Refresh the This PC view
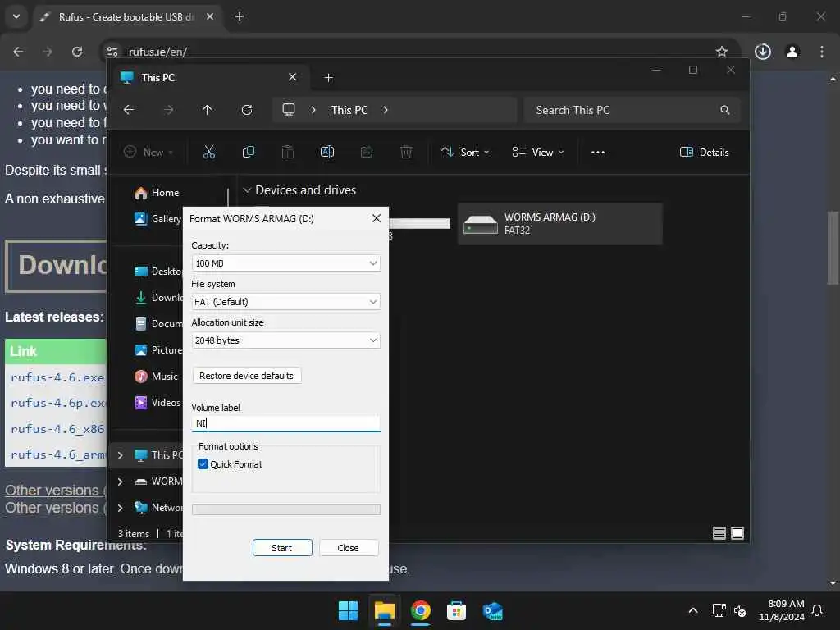840x630 pixels. 246,110
